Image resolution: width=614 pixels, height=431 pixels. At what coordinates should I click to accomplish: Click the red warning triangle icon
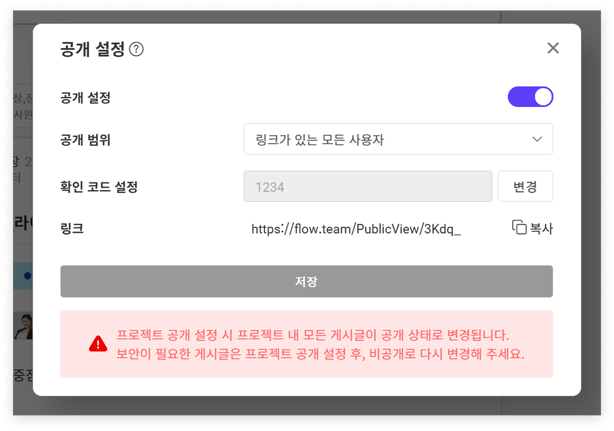[x=98, y=344]
